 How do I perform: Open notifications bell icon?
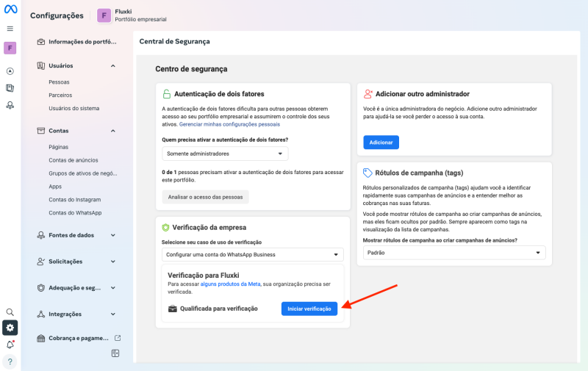10,345
